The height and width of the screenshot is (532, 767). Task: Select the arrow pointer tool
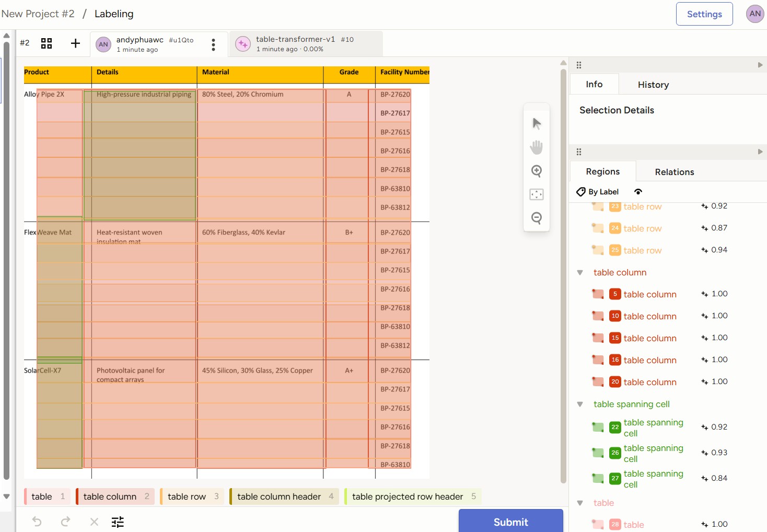[537, 123]
